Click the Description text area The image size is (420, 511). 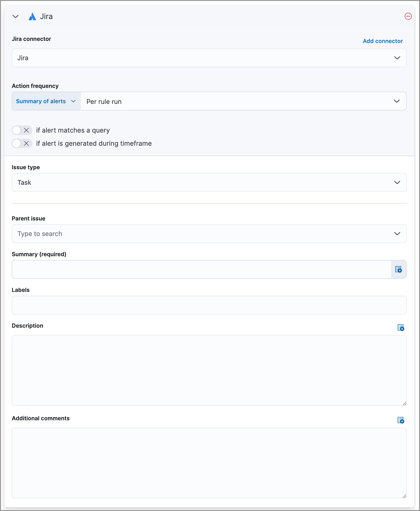click(x=209, y=370)
